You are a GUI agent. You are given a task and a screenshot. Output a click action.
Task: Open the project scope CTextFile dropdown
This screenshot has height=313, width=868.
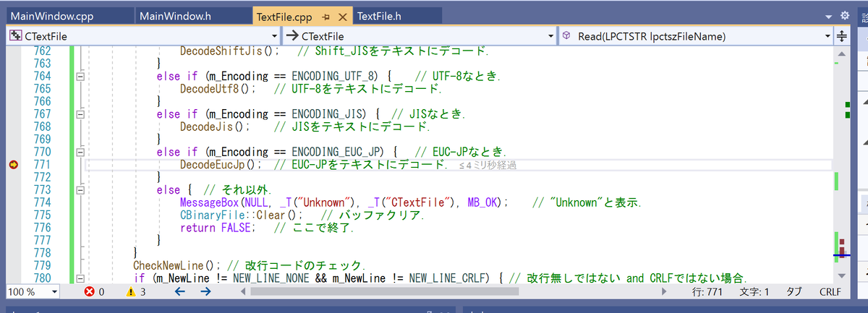(143, 36)
